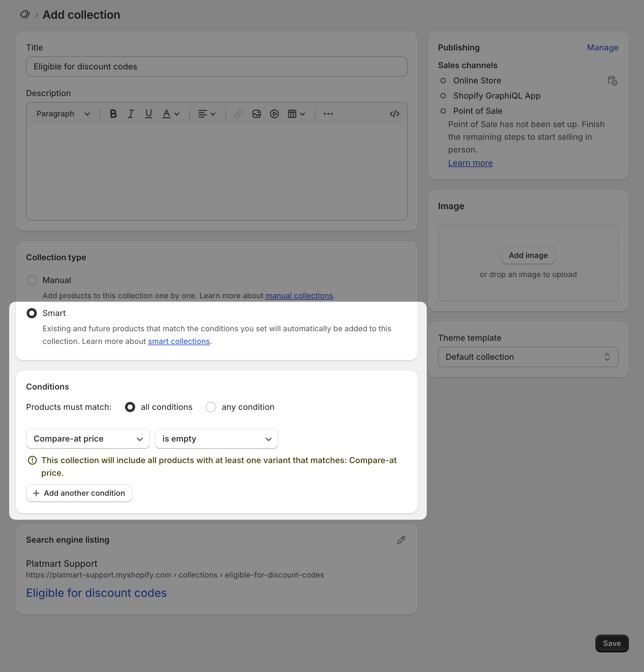Click the pencil edit icon for search listing

(401, 540)
